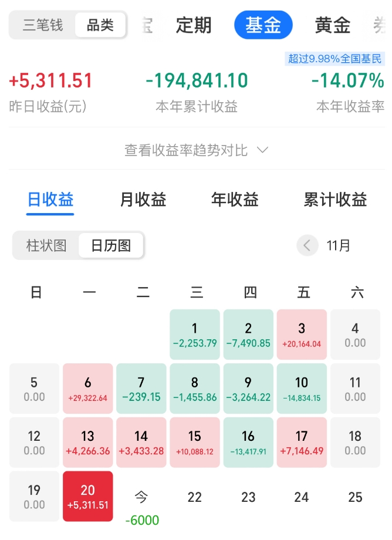Select day 18 showing 0.00

pyautogui.click(x=355, y=442)
